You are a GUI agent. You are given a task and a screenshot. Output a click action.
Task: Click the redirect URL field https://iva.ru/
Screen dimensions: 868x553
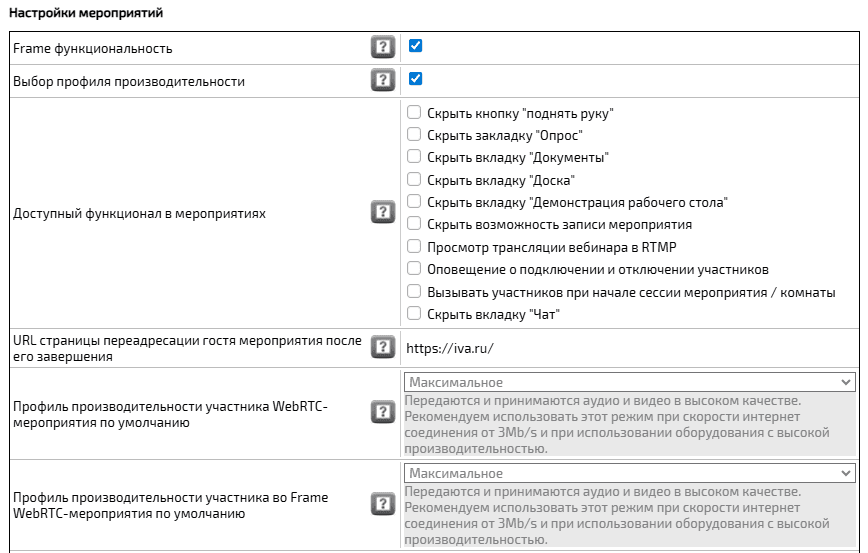[450, 349]
